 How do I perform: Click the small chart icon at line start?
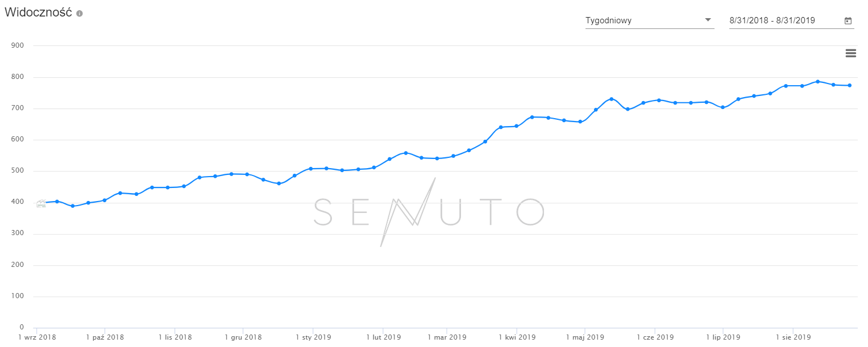[x=41, y=204]
